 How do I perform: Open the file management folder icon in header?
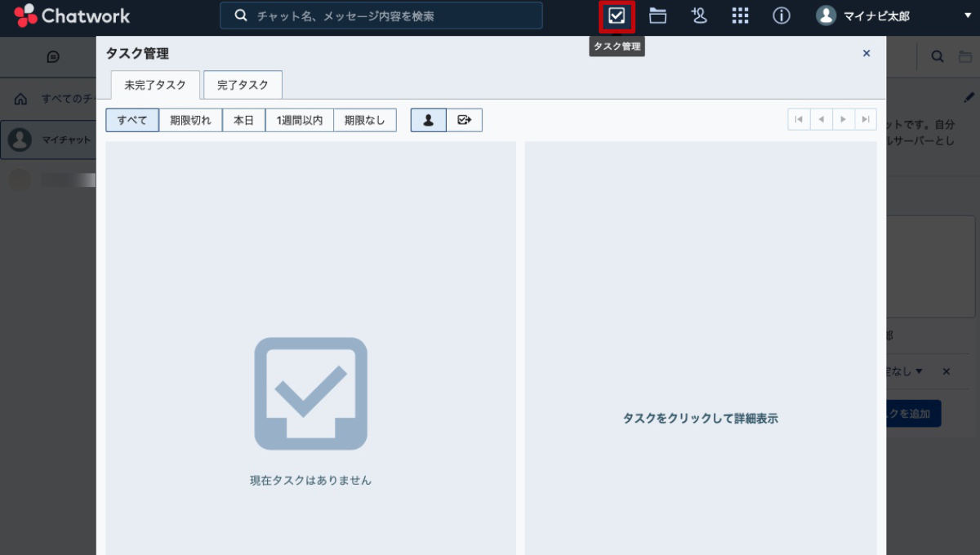click(657, 16)
